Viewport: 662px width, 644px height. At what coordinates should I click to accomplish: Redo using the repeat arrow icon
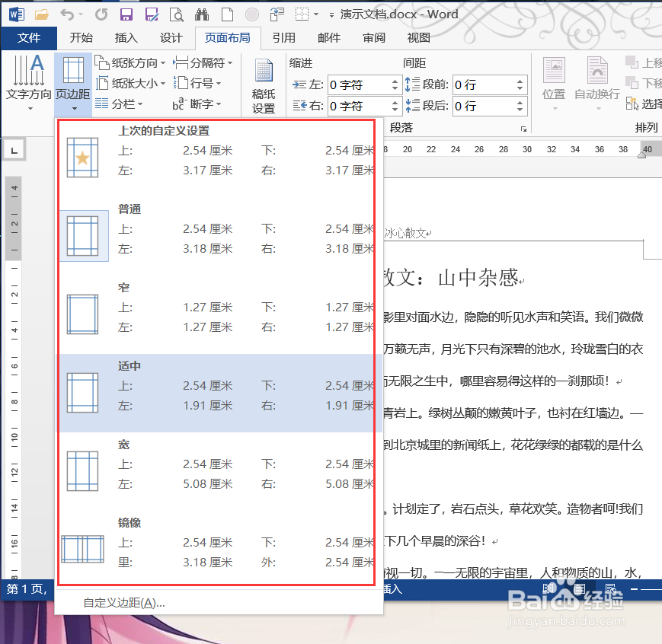pyautogui.click(x=101, y=14)
